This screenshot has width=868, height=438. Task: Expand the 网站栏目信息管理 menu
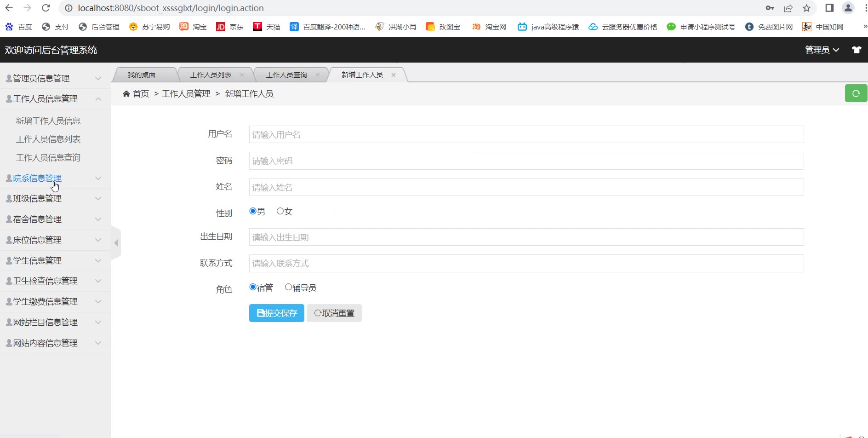click(55, 323)
